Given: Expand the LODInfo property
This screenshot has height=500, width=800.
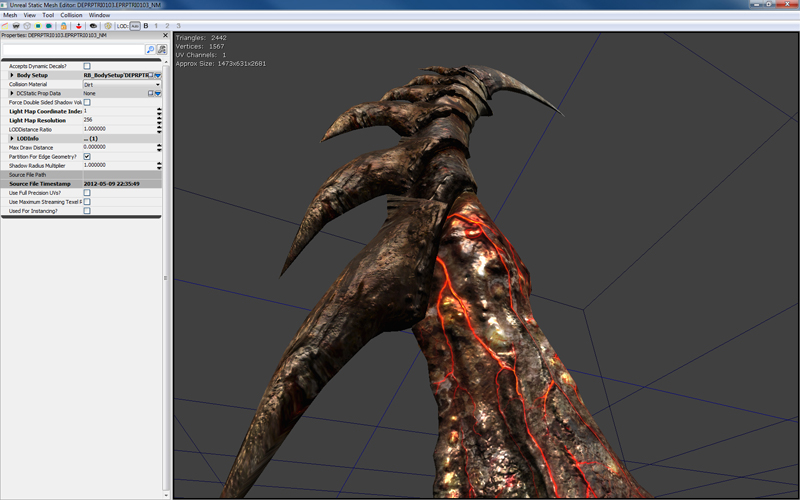Looking at the screenshot, I should coord(12,138).
